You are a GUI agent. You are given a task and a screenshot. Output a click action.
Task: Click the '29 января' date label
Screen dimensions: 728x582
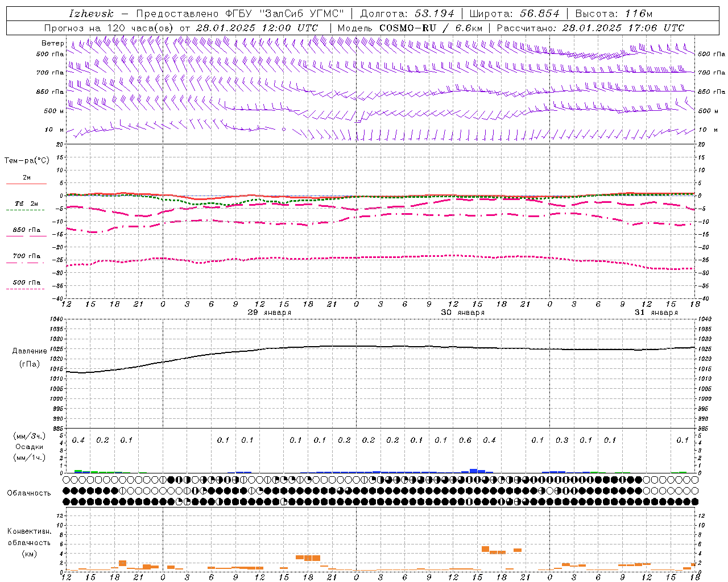point(270,313)
